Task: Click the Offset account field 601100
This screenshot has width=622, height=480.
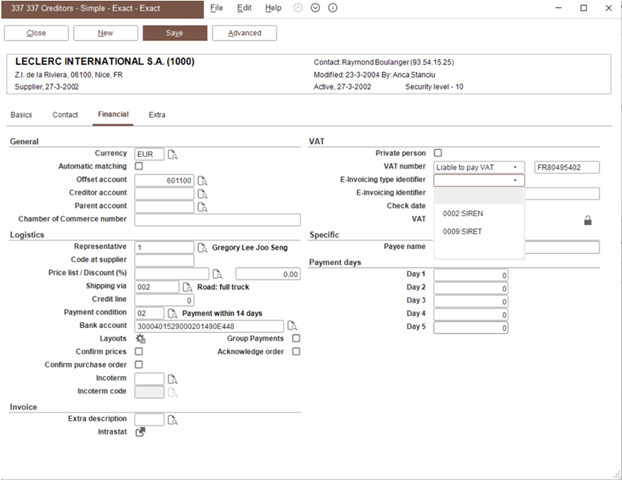Action: tap(164, 180)
